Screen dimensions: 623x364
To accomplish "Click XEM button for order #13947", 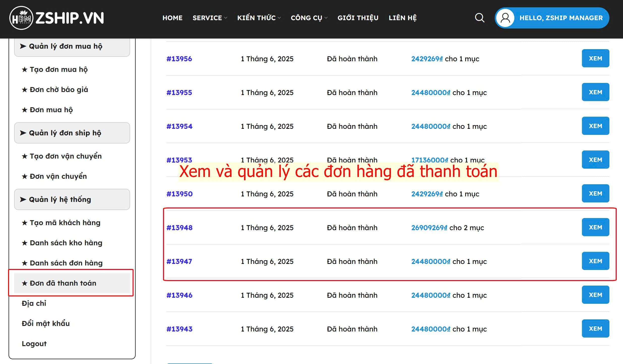I will 595,261.
